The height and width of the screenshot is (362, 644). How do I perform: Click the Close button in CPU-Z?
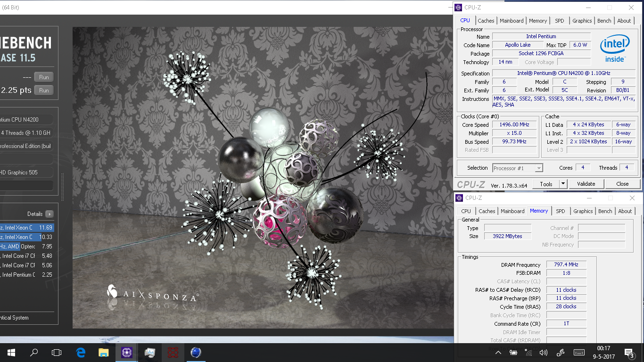pyautogui.click(x=622, y=184)
